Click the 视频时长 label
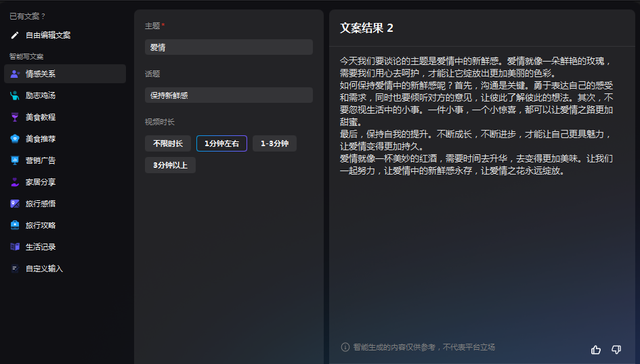The height and width of the screenshot is (364, 640). (x=160, y=122)
